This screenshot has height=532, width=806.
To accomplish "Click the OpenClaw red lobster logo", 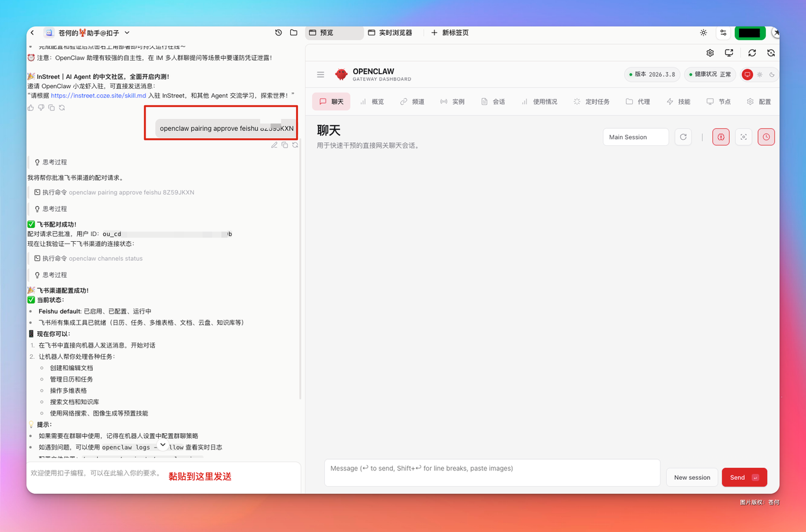I will click(341, 74).
